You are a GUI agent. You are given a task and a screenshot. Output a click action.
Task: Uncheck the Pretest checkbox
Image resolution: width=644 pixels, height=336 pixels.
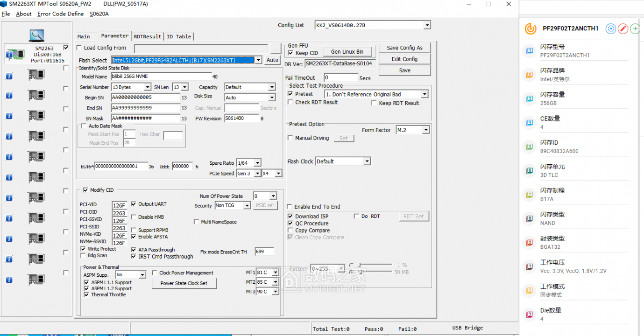click(x=290, y=94)
